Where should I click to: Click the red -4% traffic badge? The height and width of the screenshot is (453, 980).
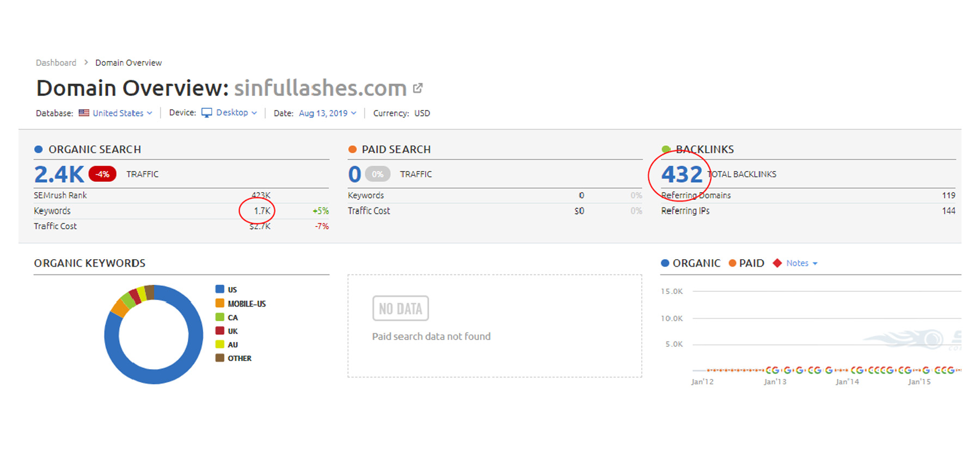pos(102,174)
